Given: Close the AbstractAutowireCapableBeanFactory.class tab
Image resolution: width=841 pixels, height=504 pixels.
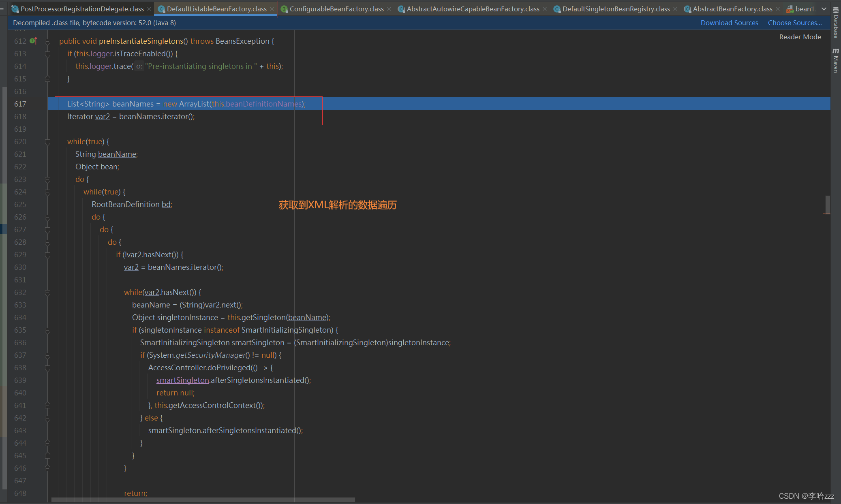Looking at the screenshot, I should [545, 9].
